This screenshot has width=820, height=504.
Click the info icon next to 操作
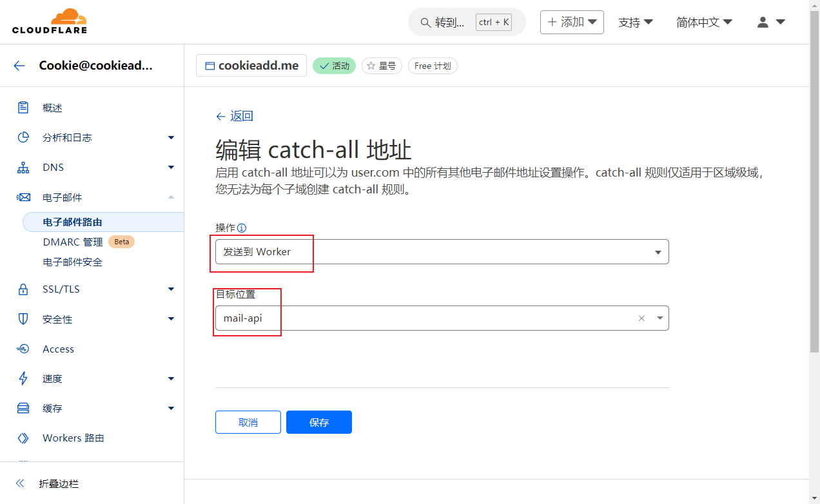pyautogui.click(x=242, y=228)
